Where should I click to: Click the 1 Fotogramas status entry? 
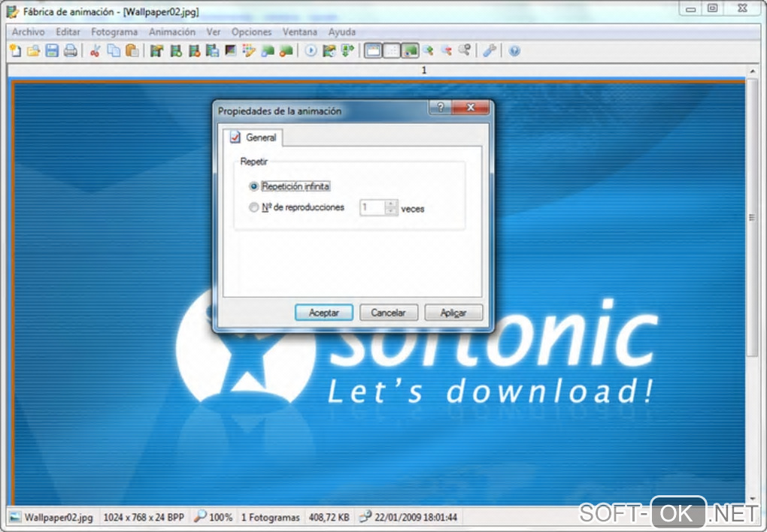click(x=271, y=517)
